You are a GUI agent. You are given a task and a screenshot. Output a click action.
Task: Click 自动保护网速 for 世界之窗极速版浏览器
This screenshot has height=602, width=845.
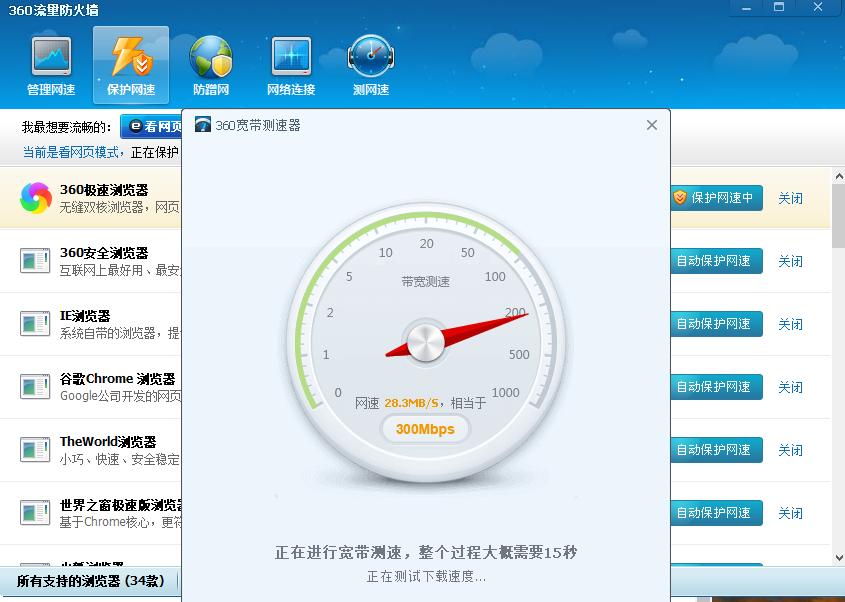coord(717,513)
